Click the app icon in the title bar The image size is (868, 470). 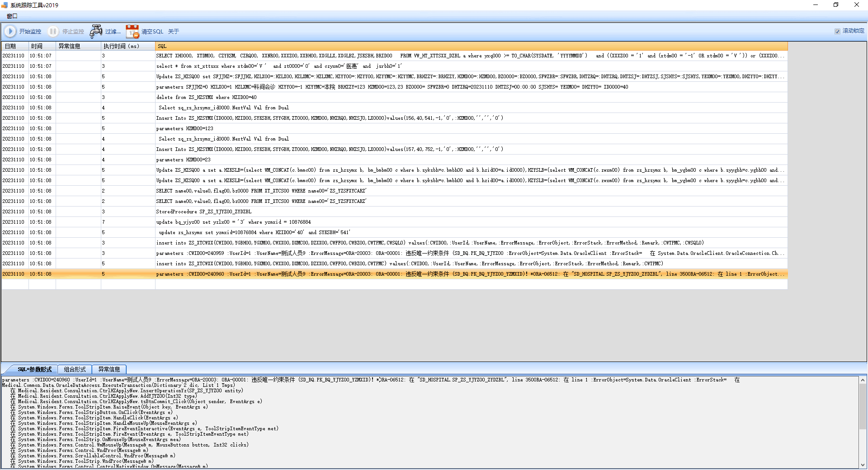click(5, 5)
